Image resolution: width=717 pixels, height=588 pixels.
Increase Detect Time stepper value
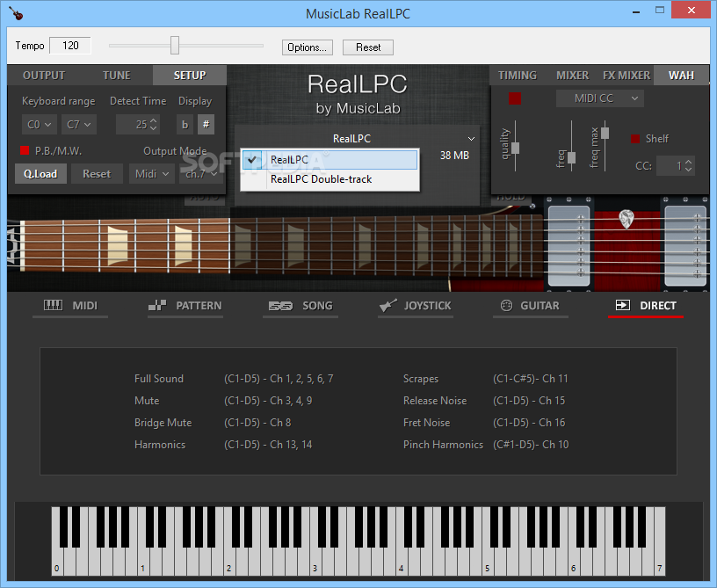153,121
